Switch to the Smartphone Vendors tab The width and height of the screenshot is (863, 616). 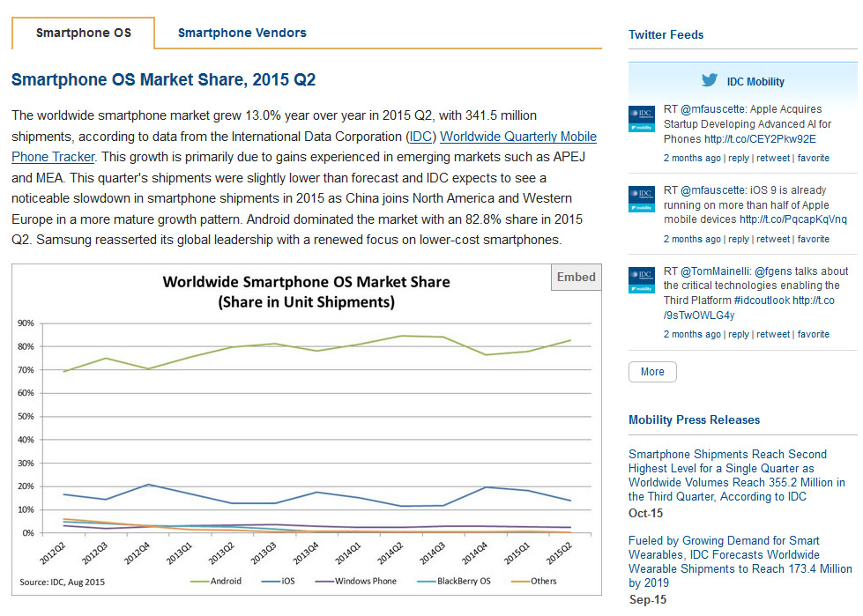242,33
